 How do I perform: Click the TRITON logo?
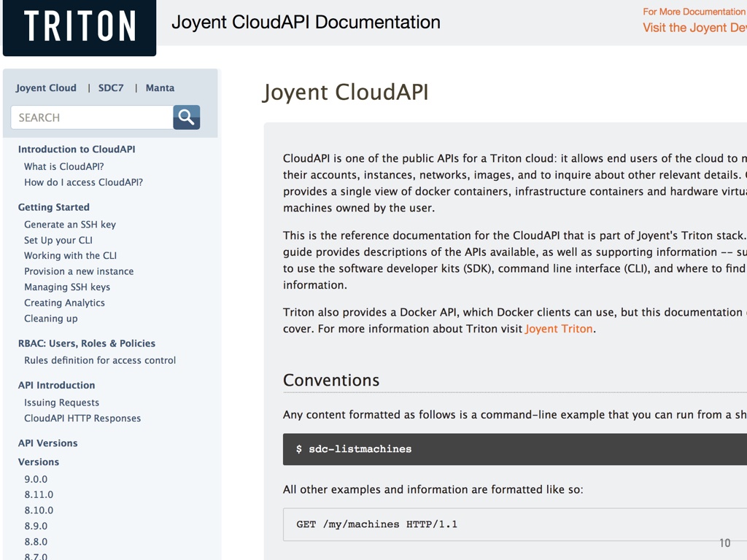click(x=80, y=27)
